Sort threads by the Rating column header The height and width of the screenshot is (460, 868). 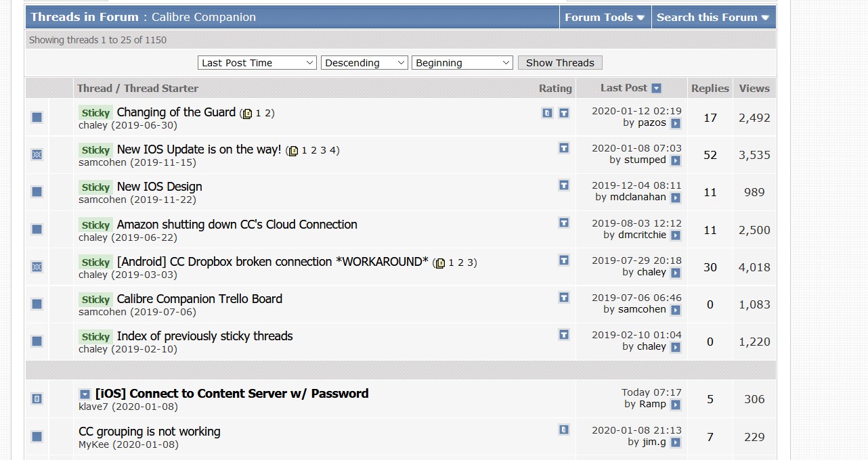(555, 89)
